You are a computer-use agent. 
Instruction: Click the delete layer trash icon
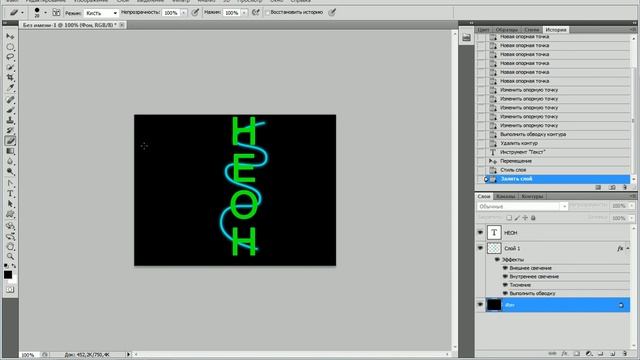coord(625,353)
